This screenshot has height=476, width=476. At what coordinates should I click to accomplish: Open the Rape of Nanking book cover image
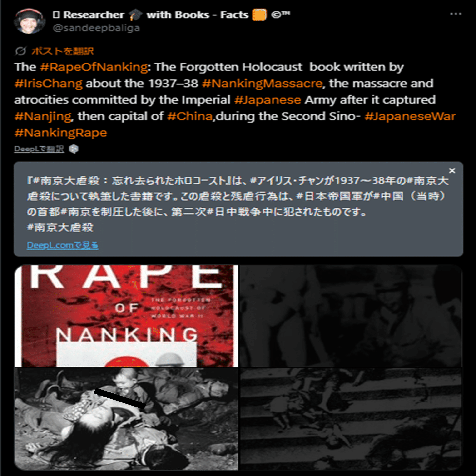point(126,316)
